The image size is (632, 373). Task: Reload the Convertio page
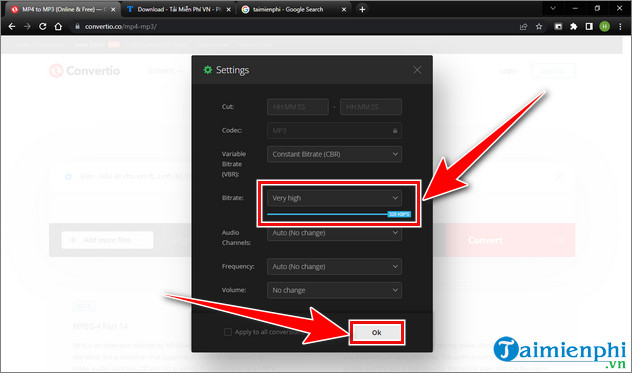[x=42, y=27]
